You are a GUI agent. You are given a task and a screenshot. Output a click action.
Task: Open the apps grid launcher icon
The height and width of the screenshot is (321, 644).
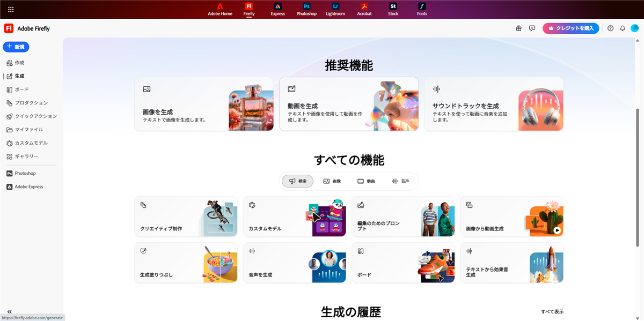click(x=11, y=9)
